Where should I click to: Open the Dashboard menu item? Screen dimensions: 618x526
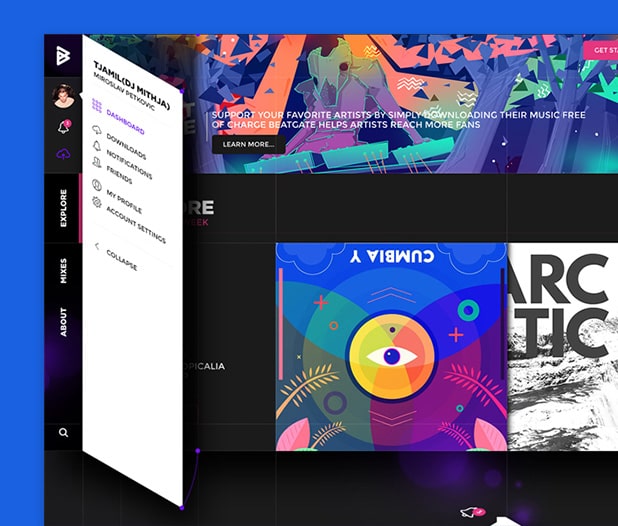click(125, 122)
